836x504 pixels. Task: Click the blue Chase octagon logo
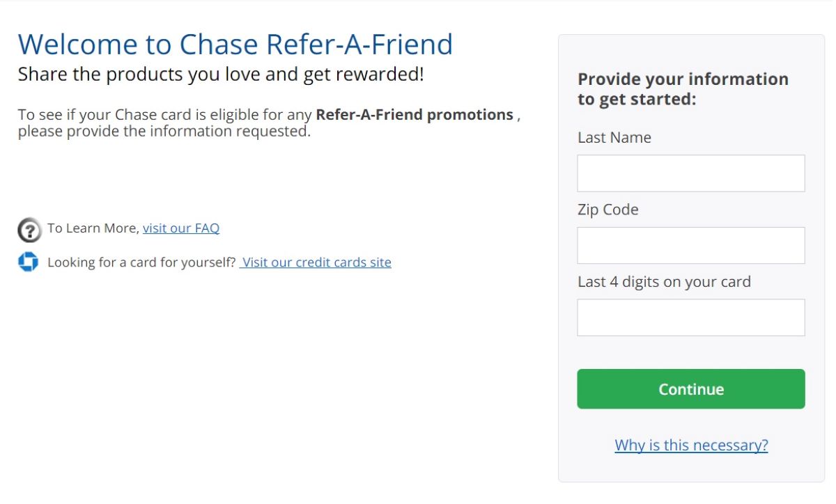[x=28, y=262]
